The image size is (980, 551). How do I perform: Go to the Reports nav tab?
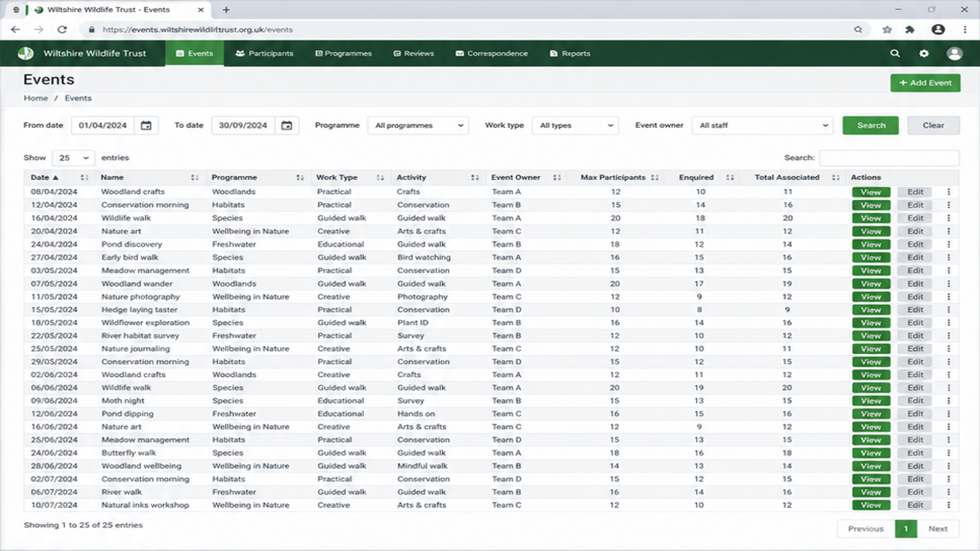pyautogui.click(x=570, y=53)
